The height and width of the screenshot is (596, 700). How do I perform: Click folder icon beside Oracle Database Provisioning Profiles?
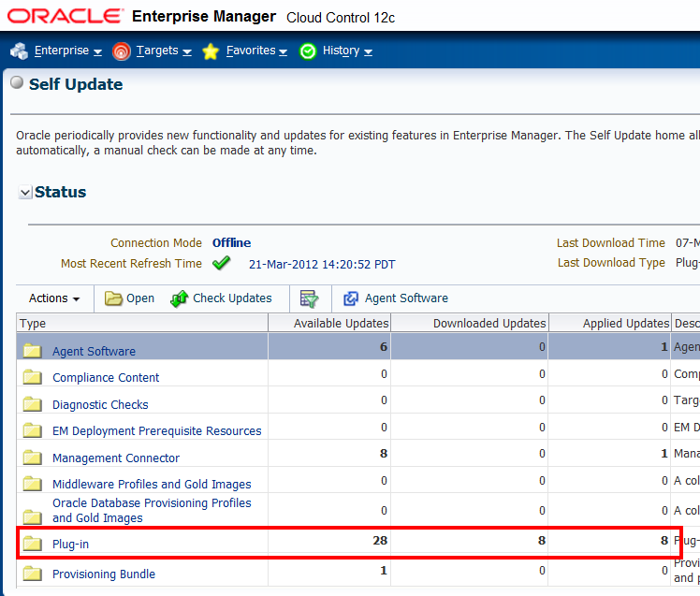pos(32,516)
